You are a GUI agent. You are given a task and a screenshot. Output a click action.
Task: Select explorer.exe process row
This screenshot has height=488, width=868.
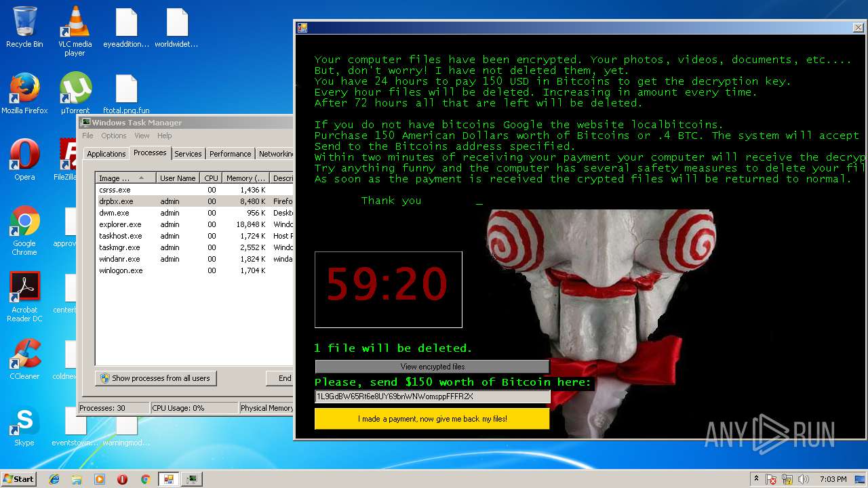[x=194, y=224]
